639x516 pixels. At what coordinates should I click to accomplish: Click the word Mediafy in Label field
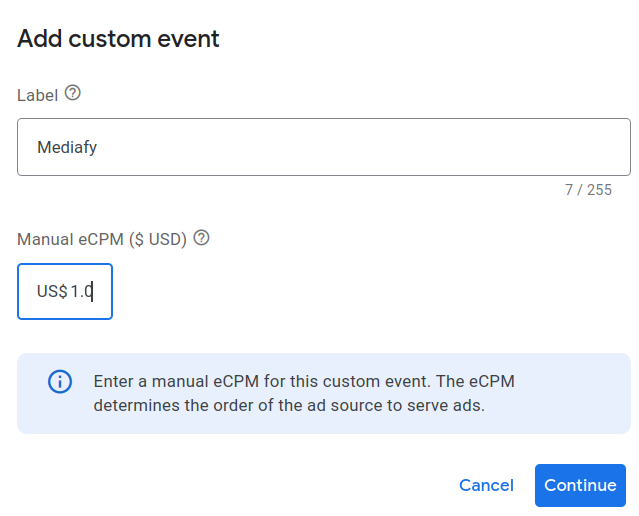click(x=67, y=148)
